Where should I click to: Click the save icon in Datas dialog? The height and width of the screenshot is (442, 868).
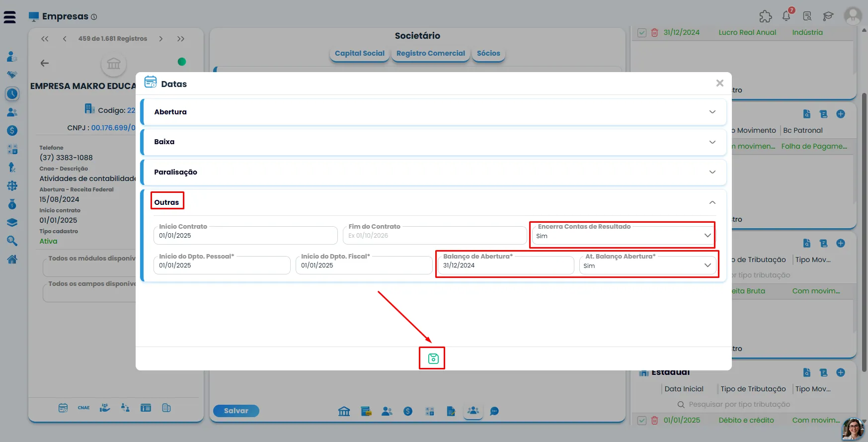click(433, 358)
